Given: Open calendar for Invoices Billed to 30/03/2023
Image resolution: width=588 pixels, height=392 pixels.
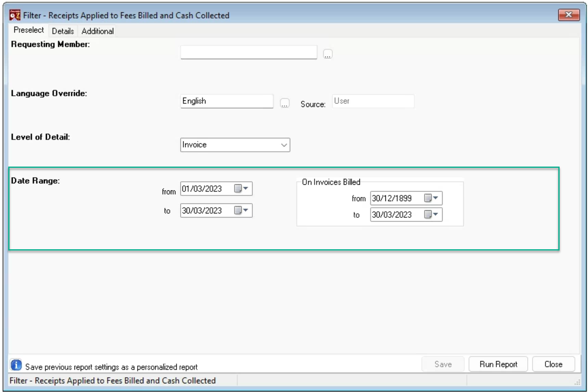Looking at the screenshot, I should pyautogui.click(x=432, y=214).
